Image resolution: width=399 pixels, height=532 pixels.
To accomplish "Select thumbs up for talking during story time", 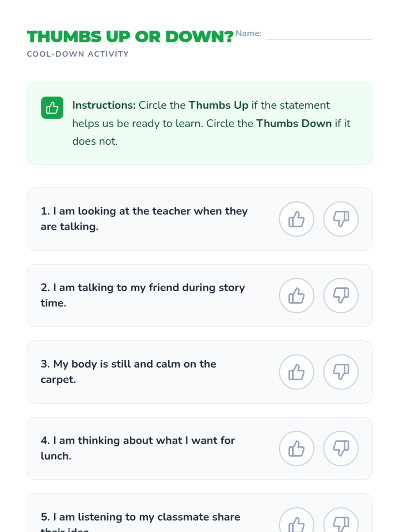I will coord(296,296).
